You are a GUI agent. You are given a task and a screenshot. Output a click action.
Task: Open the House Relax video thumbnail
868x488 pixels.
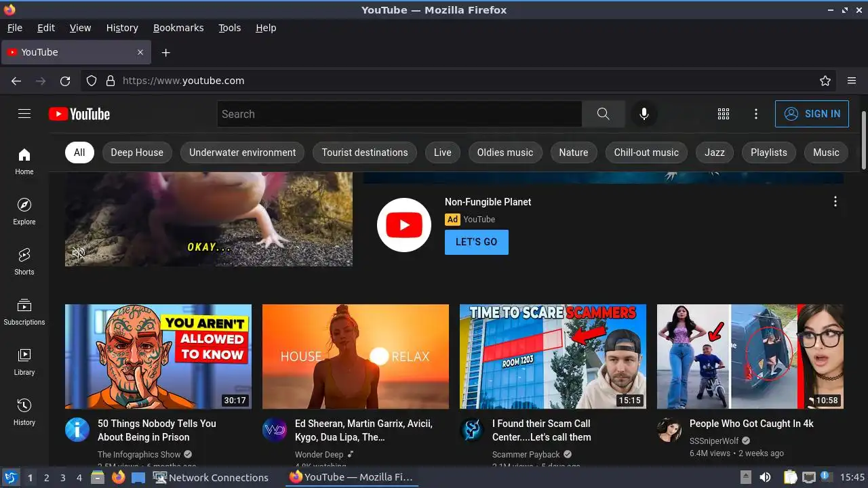tap(355, 357)
